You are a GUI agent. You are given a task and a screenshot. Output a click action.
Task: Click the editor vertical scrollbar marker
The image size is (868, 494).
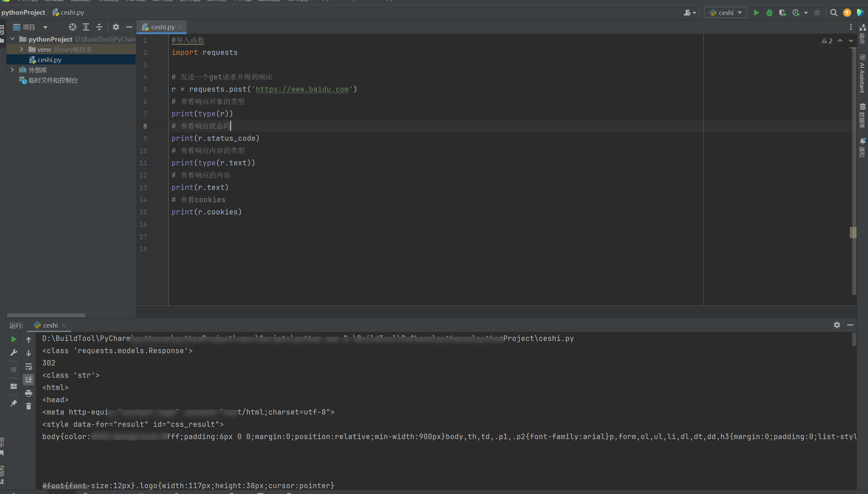tap(853, 233)
